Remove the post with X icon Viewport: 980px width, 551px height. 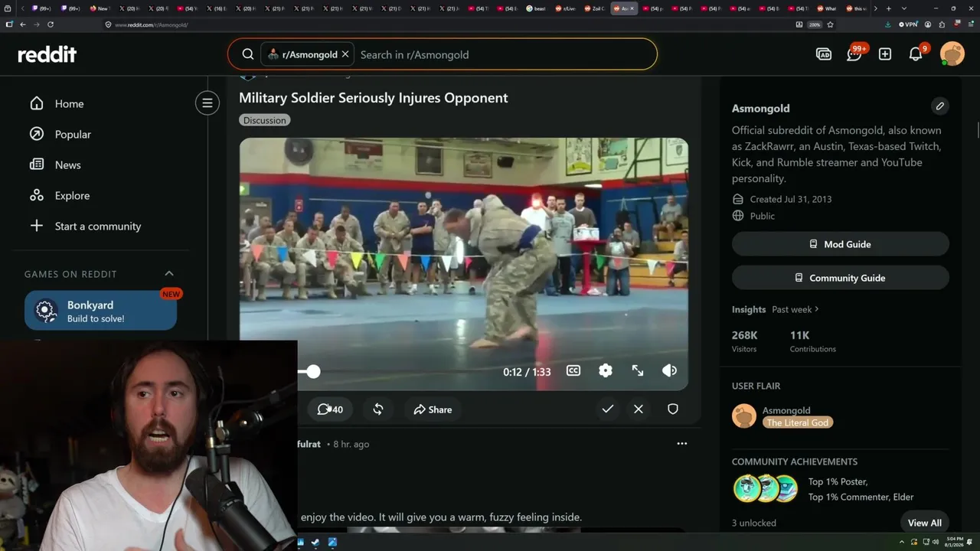[x=639, y=409]
